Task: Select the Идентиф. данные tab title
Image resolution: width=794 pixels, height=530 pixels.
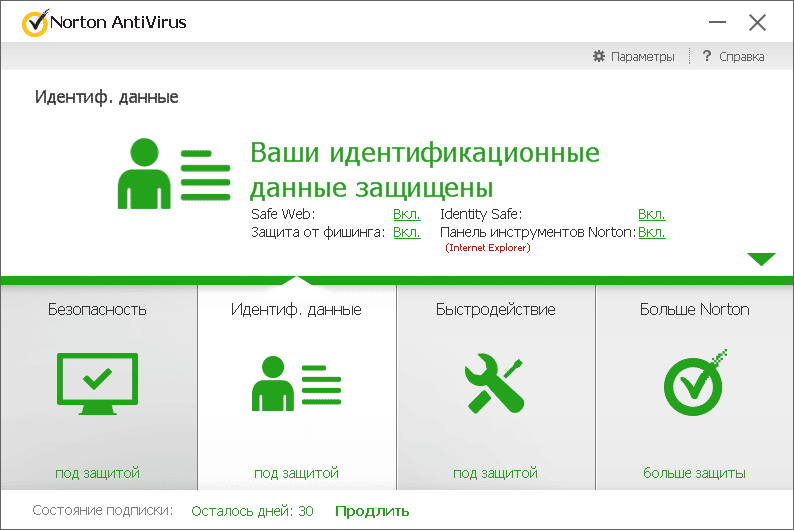Action: click(x=296, y=309)
